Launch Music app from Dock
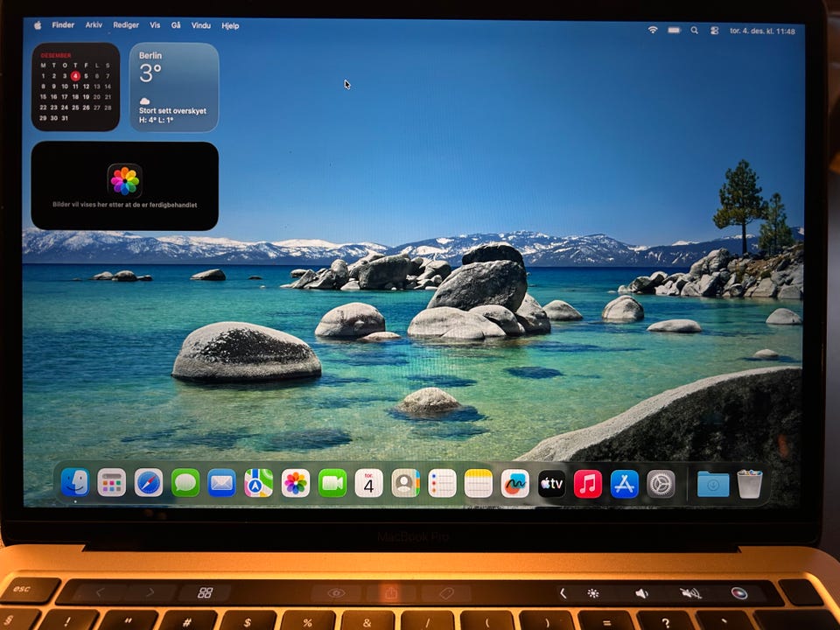This screenshot has width=840, height=630. (588, 484)
